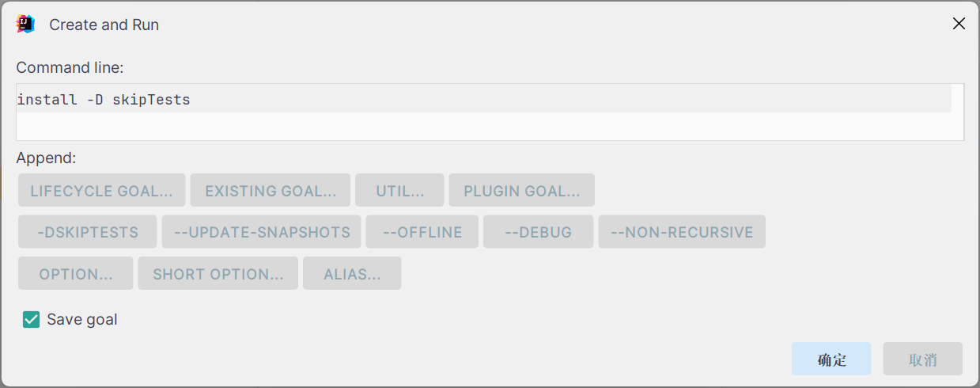Toggle the Save goal checkbox
The height and width of the screenshot is (388, 980).
32,319
